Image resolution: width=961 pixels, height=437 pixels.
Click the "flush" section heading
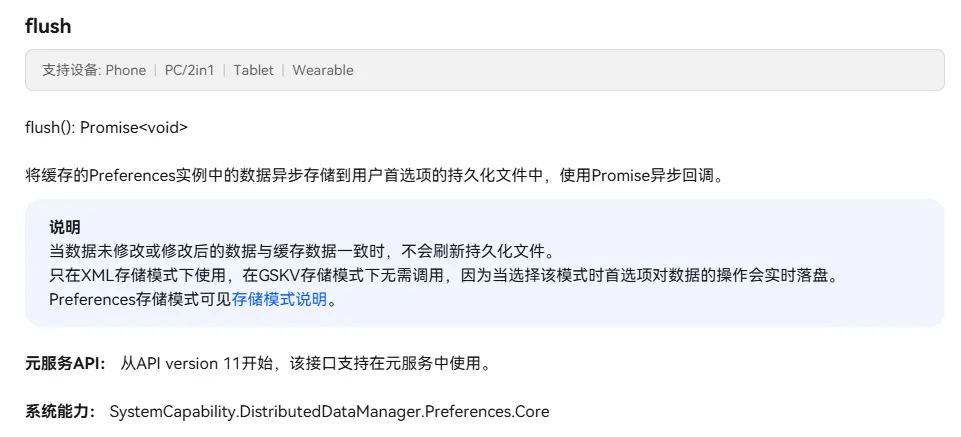(x=48, y=26)
